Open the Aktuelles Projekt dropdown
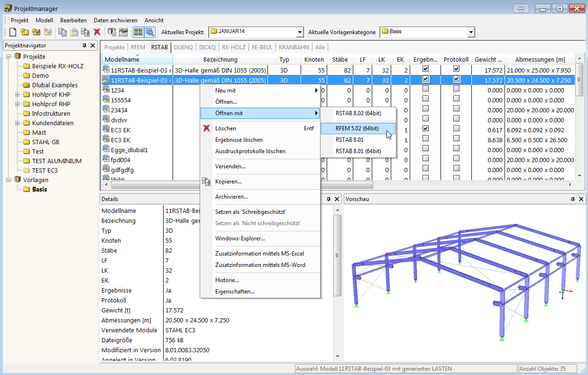 pyautogui.click(x=299, y=32)
